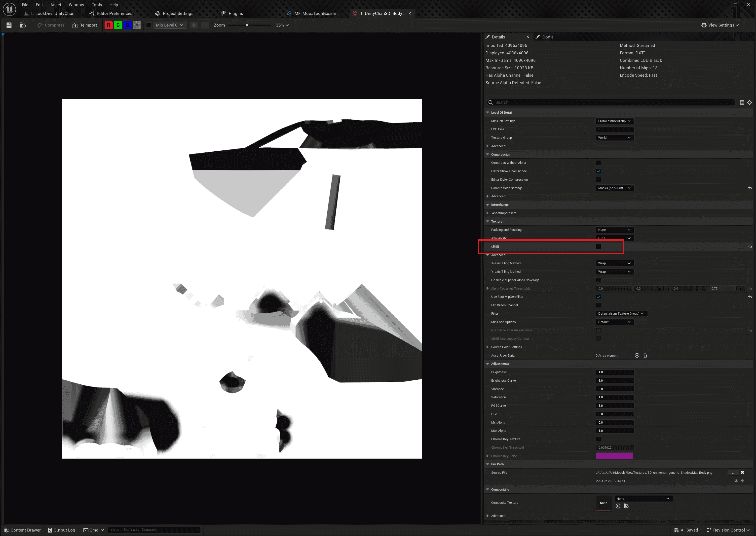Click the console command input field
Image resolution: width=756 pixels, height=536 pixels.
point(154,530)
